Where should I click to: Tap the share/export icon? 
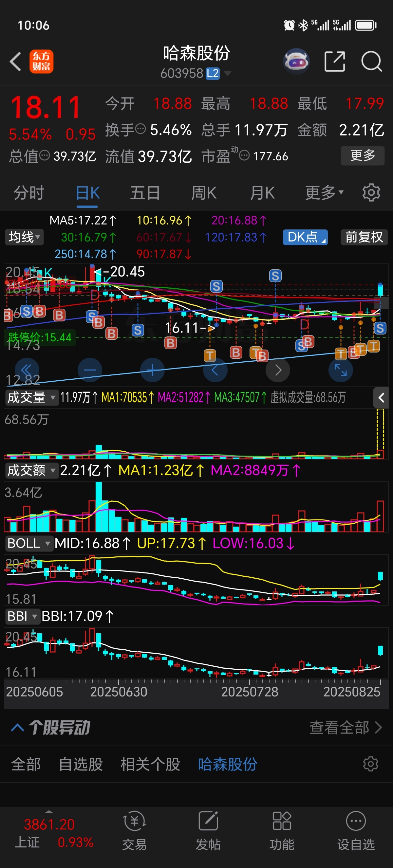pyautogui.click(x=334, y=62)
